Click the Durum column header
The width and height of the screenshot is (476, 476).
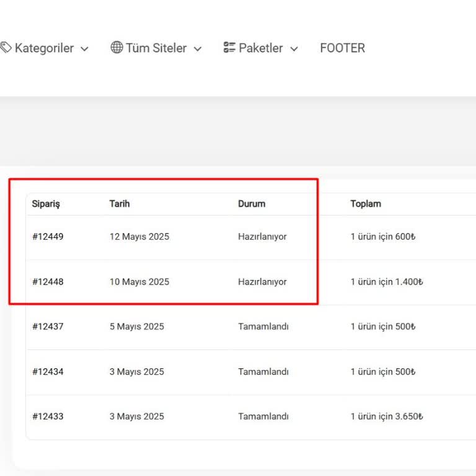251,204
